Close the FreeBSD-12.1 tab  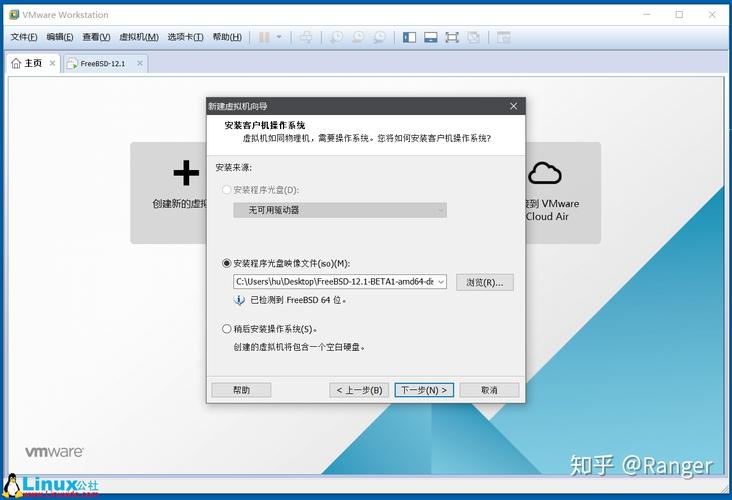tap(140, 63)
